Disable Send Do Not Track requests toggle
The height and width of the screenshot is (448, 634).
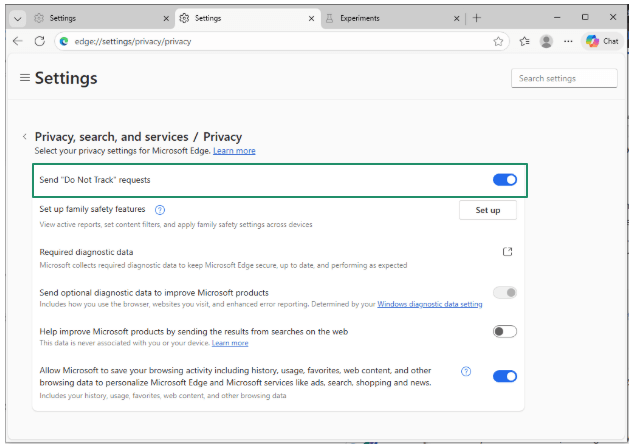[504, 180]
